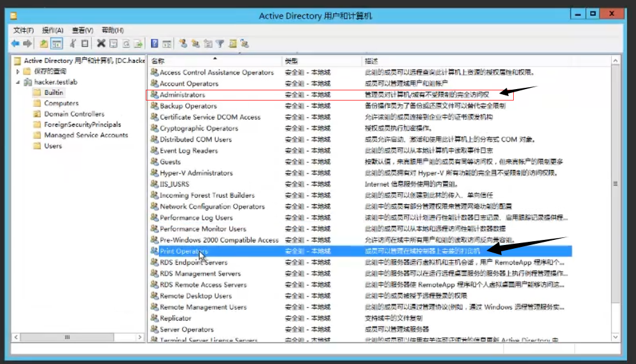Click the vertical scrollbar up arrow
Viewport: 636px width, 364px height.
click(616, 60)
